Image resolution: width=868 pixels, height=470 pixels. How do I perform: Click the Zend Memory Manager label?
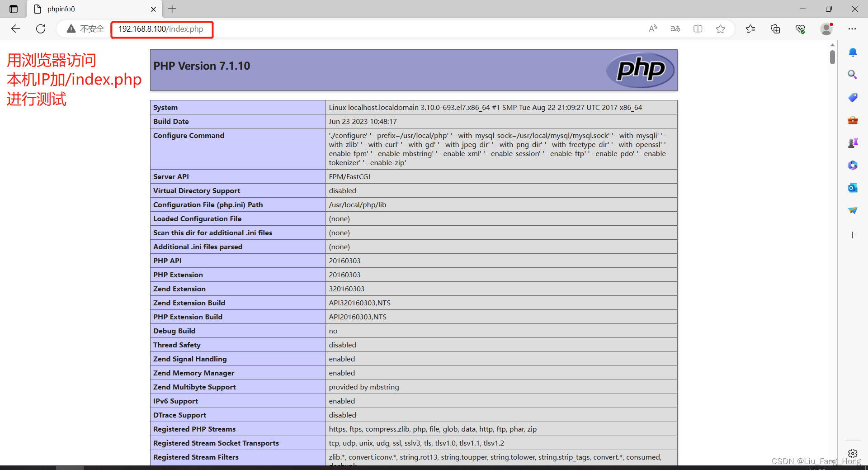point(193,373)
